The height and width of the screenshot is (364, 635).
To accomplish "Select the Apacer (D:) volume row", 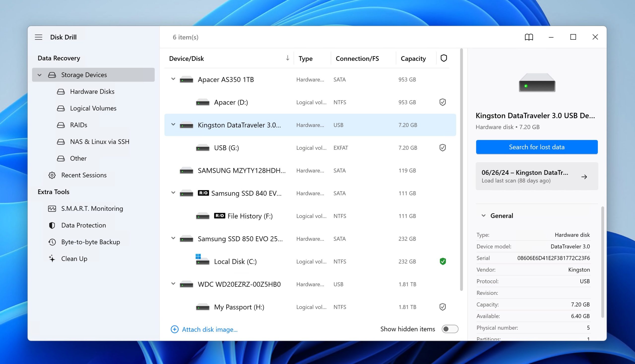I will (x=310, y=102).
